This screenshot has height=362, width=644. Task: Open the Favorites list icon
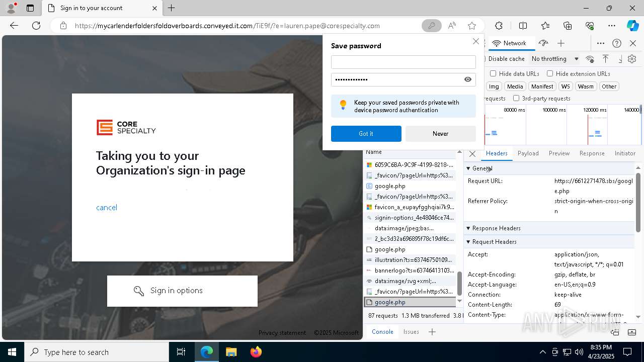point(545,26)
